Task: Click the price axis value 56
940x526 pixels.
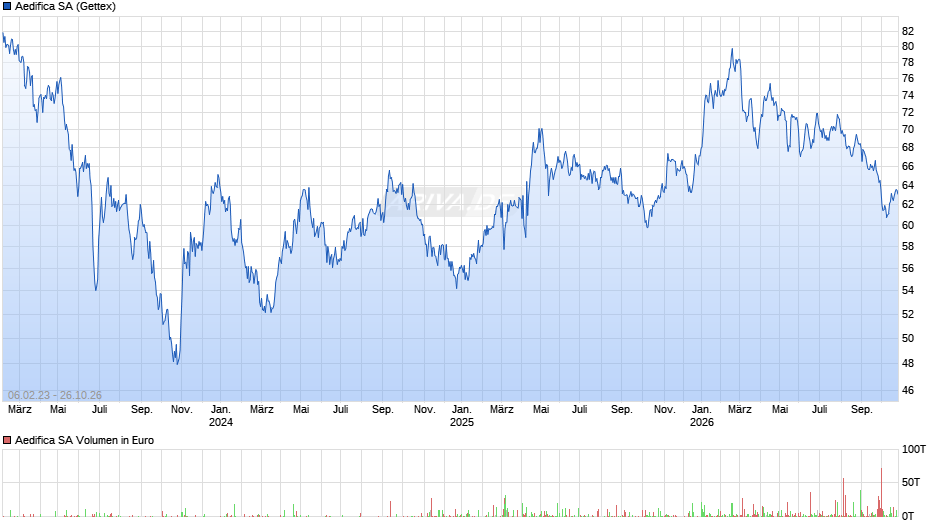Action: pyautogui.click(x=908, y=268)
